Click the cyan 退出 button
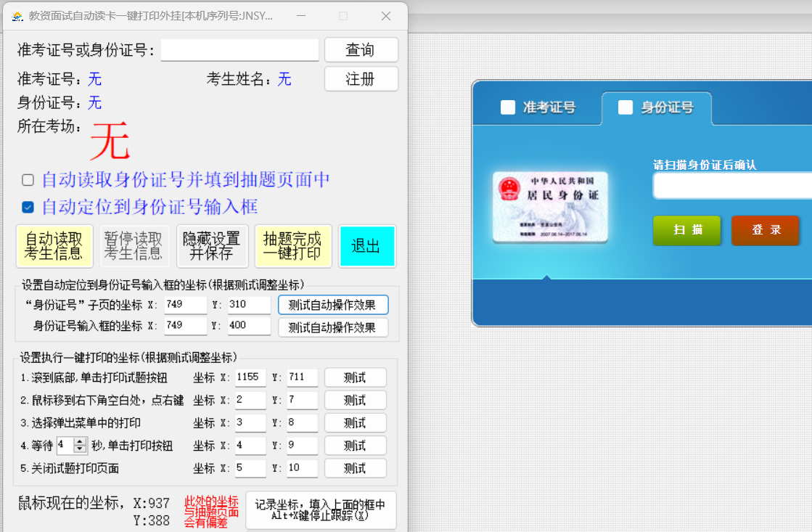Viewport: 812px width, 532px height. (x=367, y=246)
